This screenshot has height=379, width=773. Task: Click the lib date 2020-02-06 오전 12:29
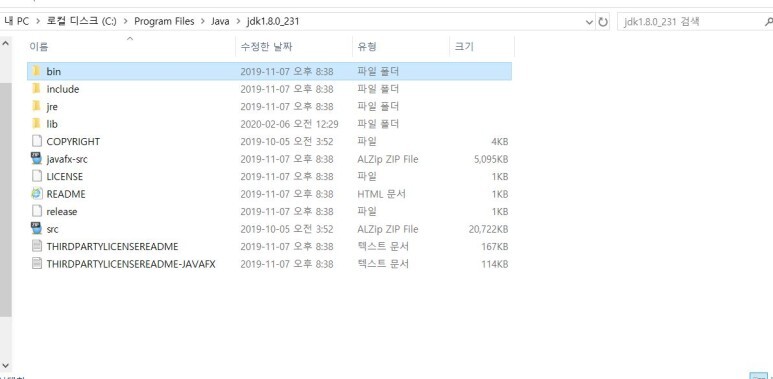[x=289, y=124]
